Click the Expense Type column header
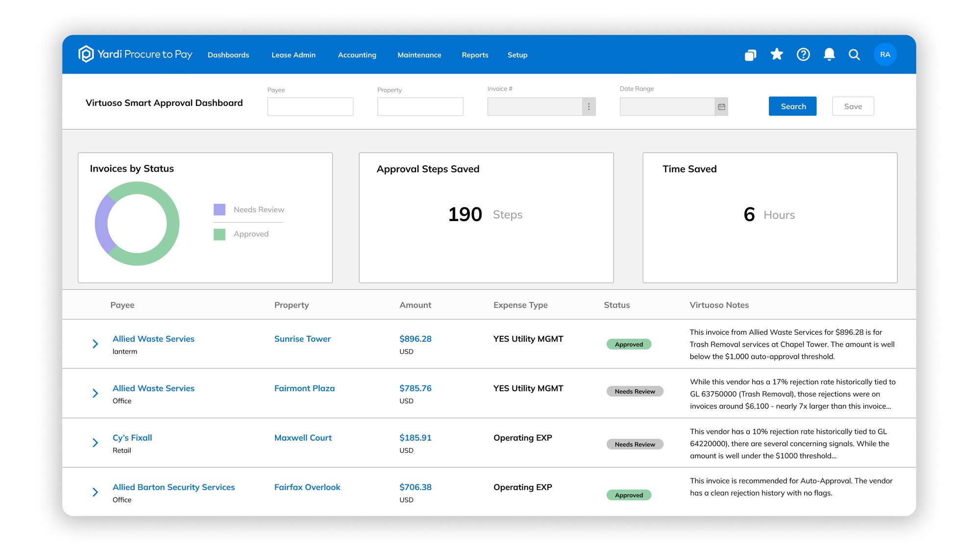 pyautogui.click(x=520, y=305)
